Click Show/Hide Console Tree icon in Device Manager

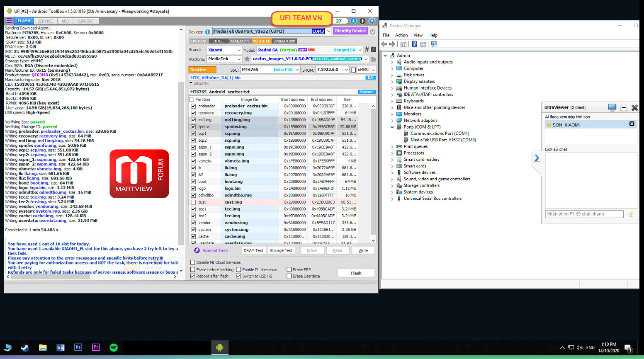pyautogui.click(x=403, y=44)
